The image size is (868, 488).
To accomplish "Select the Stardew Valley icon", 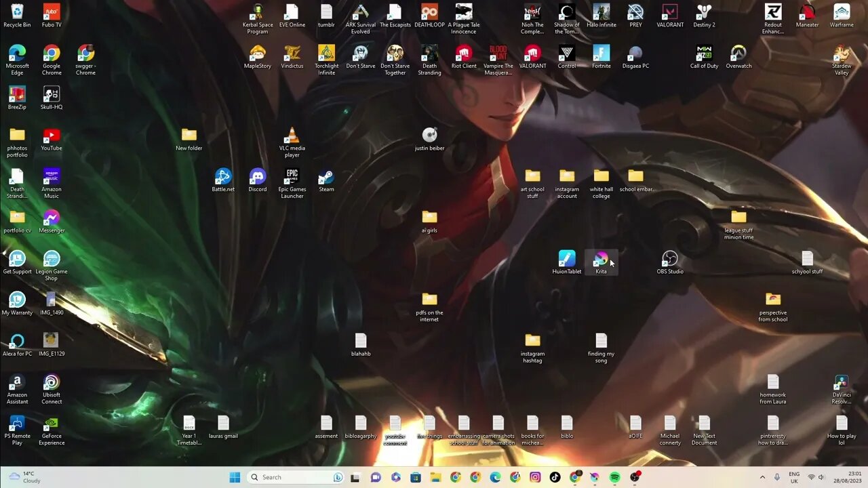I will (x=842, y=60).
